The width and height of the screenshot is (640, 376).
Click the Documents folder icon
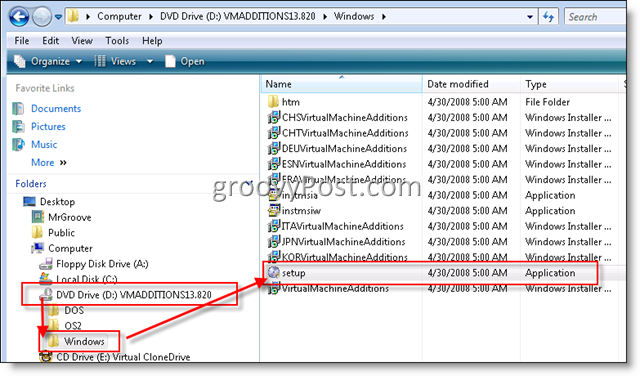[x=18, y=109]
